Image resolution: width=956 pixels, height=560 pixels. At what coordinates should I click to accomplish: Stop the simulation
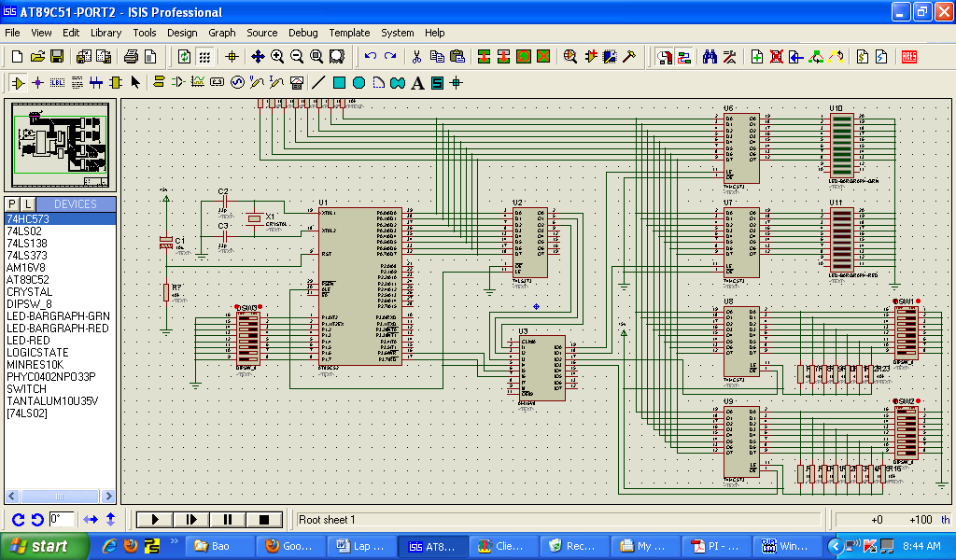[x=264, y=519]
